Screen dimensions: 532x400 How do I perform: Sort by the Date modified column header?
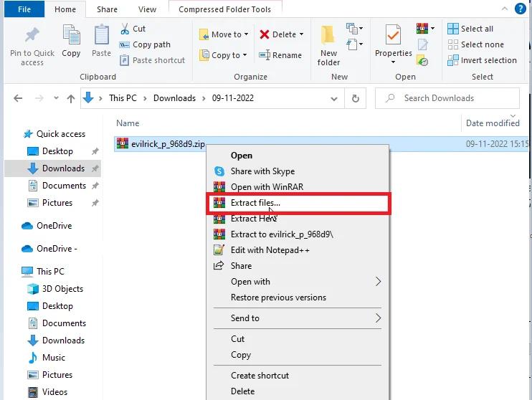pos(493,123)
